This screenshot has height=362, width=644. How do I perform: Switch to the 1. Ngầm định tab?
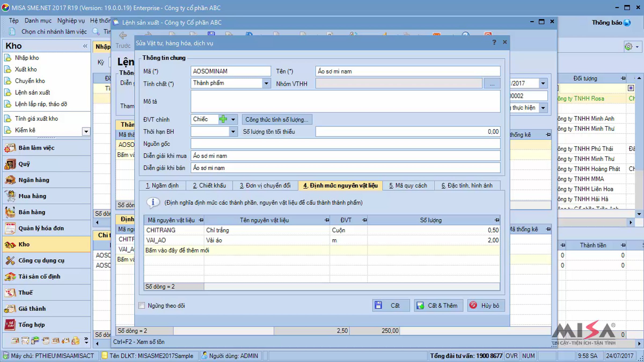[x=162, y=186]
